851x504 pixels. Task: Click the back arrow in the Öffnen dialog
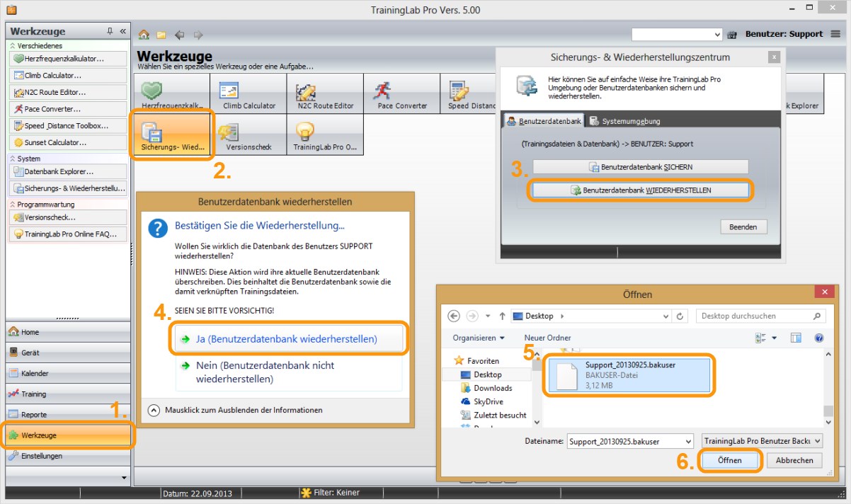pyautogui.click(x=454, y=316)
